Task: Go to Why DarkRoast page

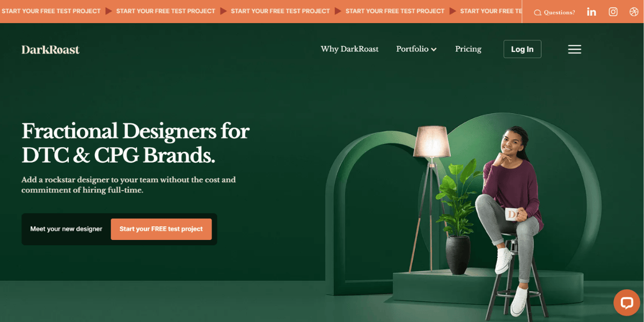Action: [349, 49]
